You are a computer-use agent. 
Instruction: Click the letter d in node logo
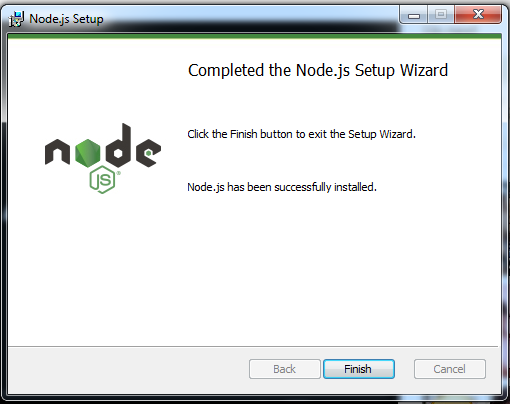coord(118,145)
